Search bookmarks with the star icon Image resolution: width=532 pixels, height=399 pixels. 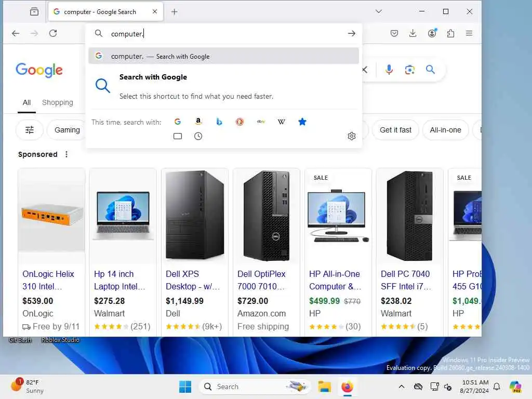[302, 122]
